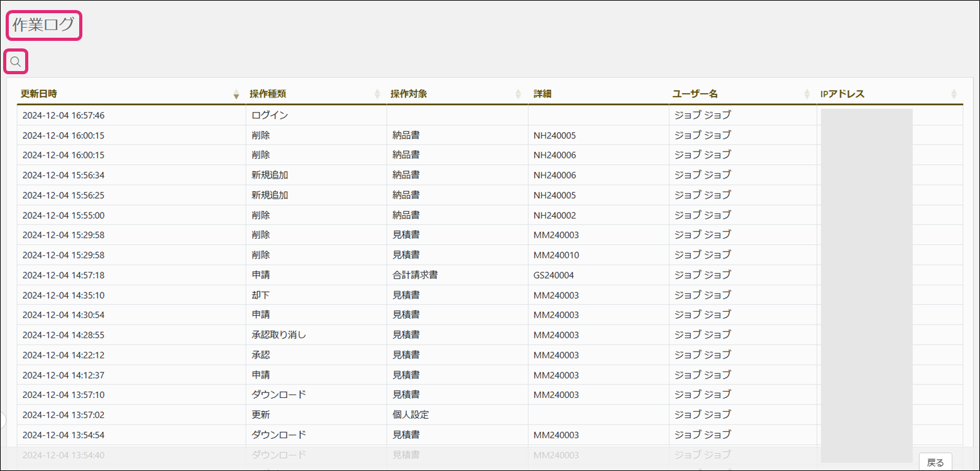Viewport: 980px width, 471px height.
Task: Click sort arrows on IPアドレス column
Action: 954,94
